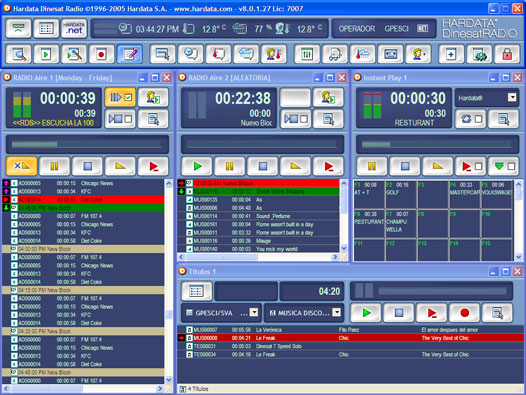Toggle auto-play checkbox in RADIO Aire 1
Viewport: 526px width, 395px height.
[x=128, y=98]
